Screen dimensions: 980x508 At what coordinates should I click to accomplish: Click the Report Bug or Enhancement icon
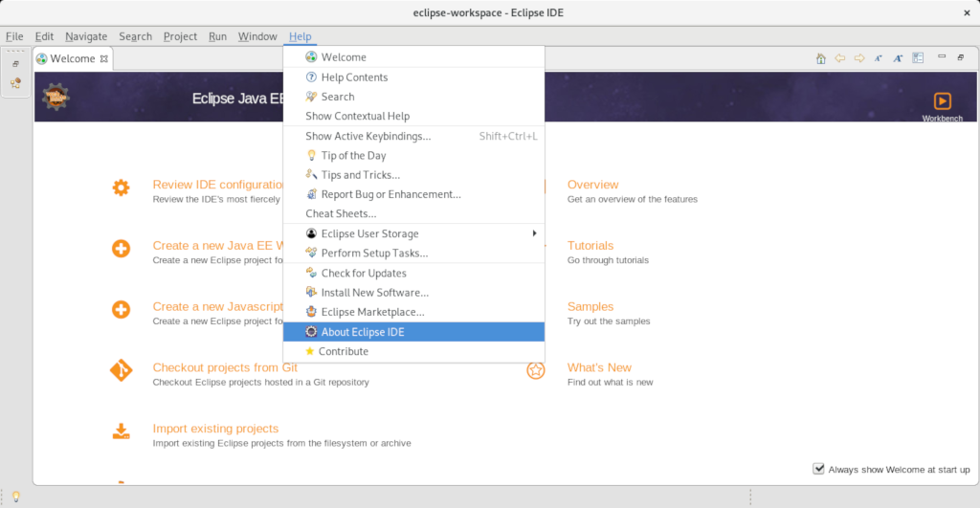(311, 193)
